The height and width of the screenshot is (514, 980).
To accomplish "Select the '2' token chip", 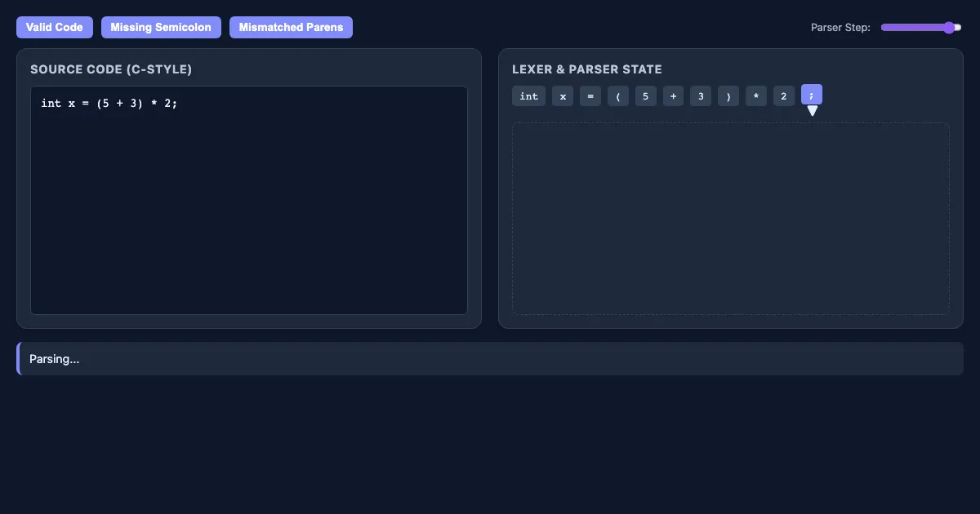I will click(784, 96).
